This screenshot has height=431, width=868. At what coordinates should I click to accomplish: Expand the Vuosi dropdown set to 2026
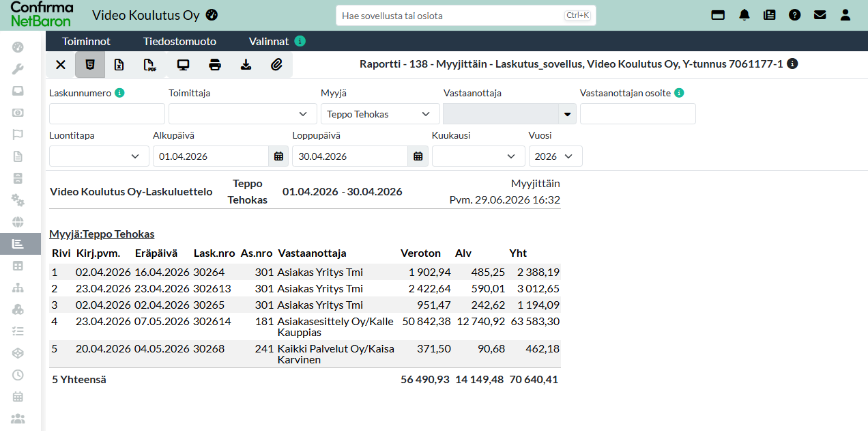(555, 156)
